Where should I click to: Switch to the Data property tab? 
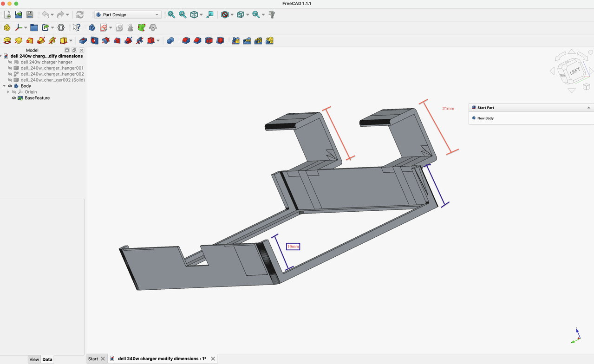[x=47, y=359]
